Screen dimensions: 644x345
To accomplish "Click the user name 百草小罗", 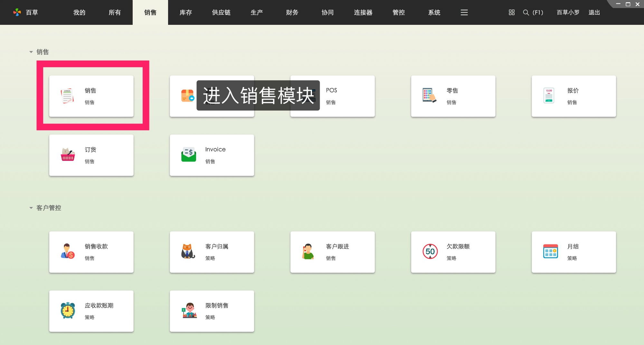I will (567, 12).
